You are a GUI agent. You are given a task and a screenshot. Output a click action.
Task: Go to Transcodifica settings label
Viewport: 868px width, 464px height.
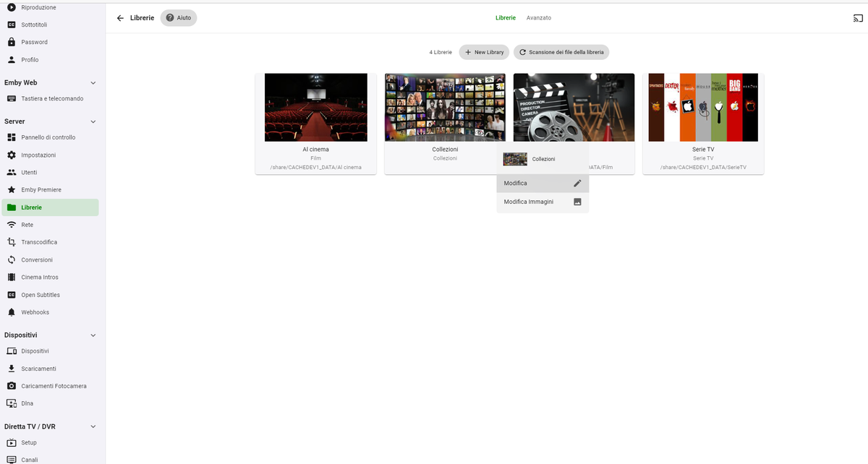[x=39, y=242]
